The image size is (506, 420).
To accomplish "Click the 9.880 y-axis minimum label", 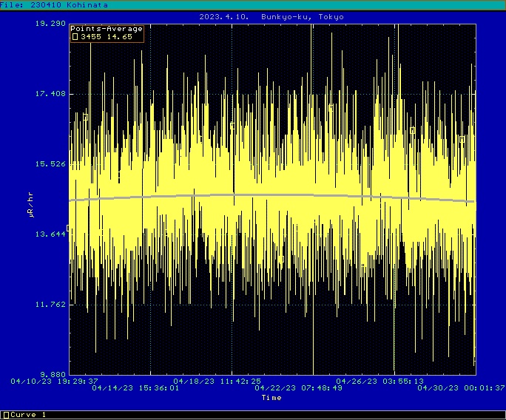I will click(52, 375).
